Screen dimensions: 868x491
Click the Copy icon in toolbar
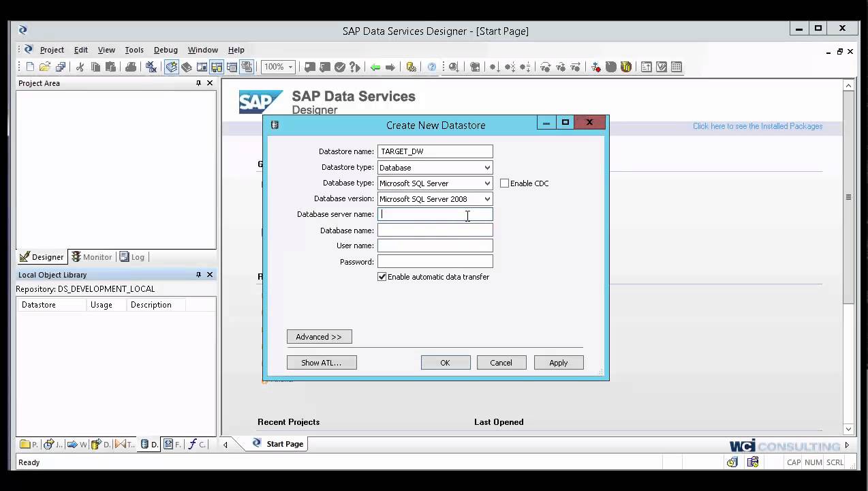tap(95, 67)
